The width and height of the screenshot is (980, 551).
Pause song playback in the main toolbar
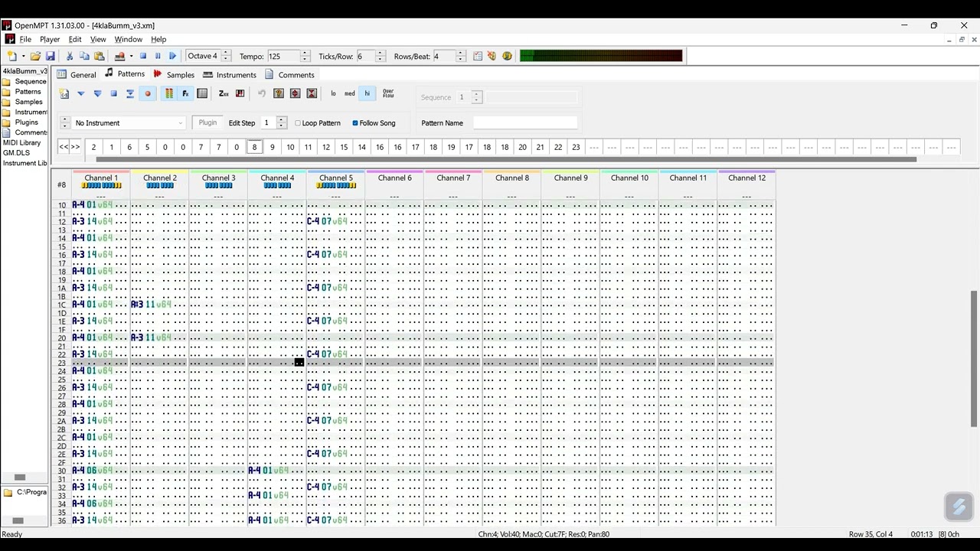[158, 56]
